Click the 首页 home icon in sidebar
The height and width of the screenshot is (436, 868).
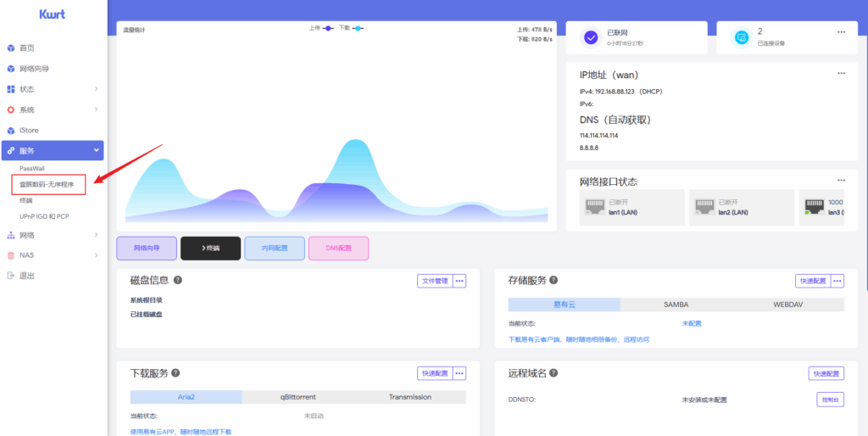pos(11,48)
